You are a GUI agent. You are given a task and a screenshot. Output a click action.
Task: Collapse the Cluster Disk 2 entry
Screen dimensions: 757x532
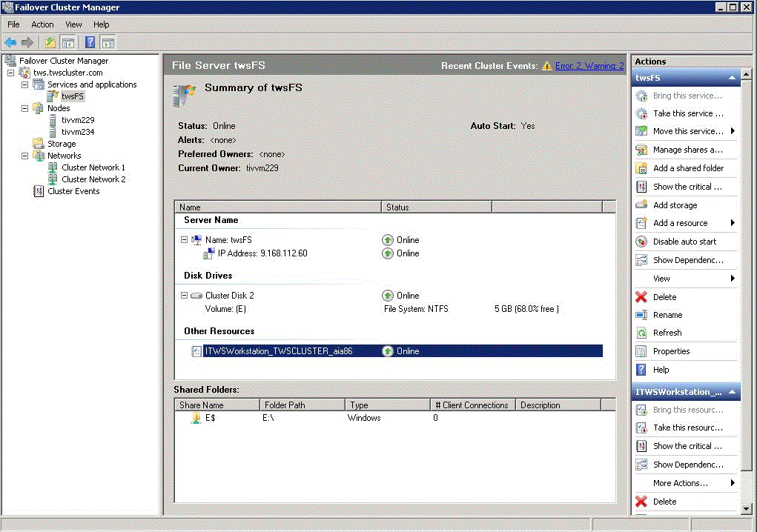coord(184,296)
